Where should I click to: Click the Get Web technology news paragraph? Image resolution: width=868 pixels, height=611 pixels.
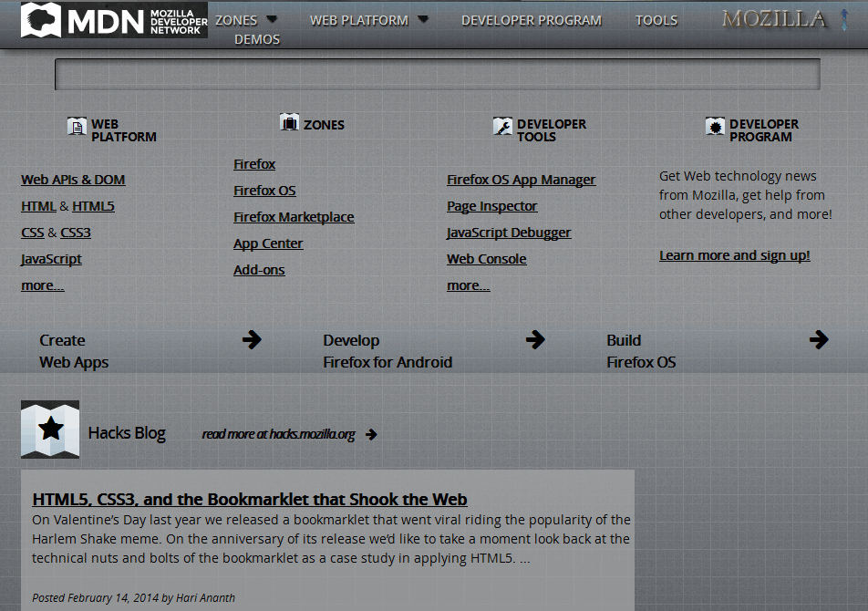coord(746,195)
